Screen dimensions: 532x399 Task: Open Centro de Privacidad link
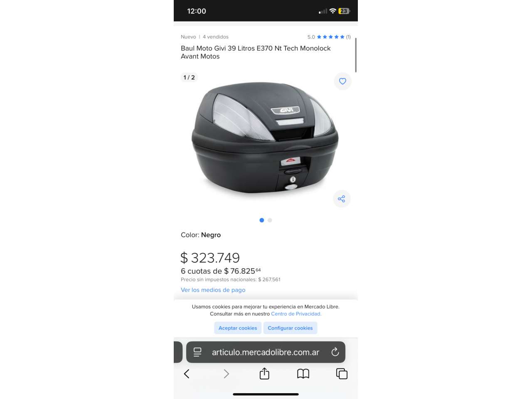296,314
